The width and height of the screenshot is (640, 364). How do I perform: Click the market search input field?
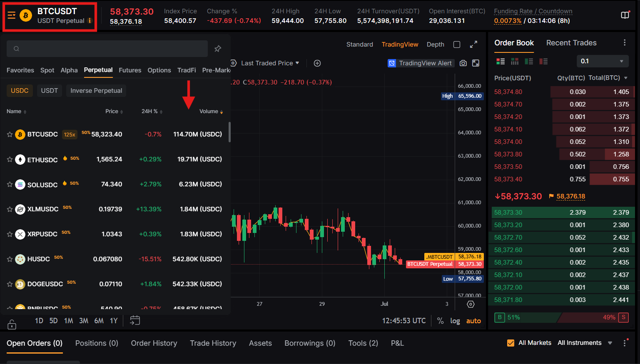107,49
